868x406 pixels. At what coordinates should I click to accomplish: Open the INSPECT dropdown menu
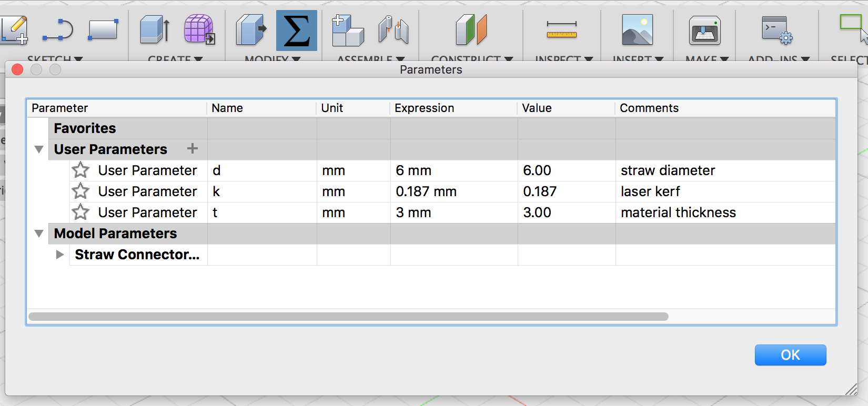[564, 59]
